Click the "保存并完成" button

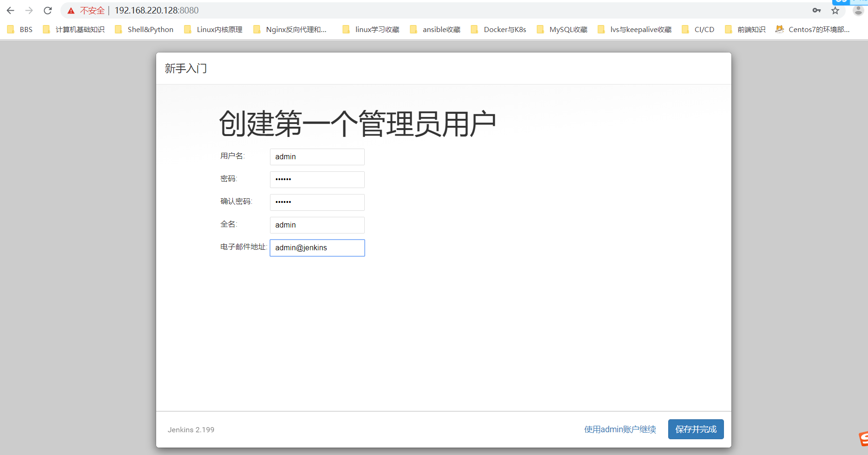[696, 429]
